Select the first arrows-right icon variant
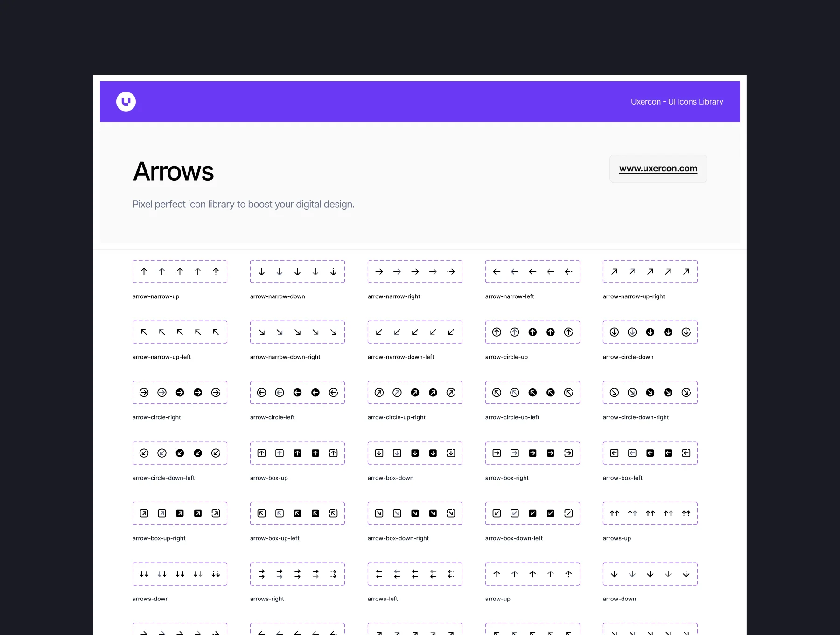 (262, 574)
